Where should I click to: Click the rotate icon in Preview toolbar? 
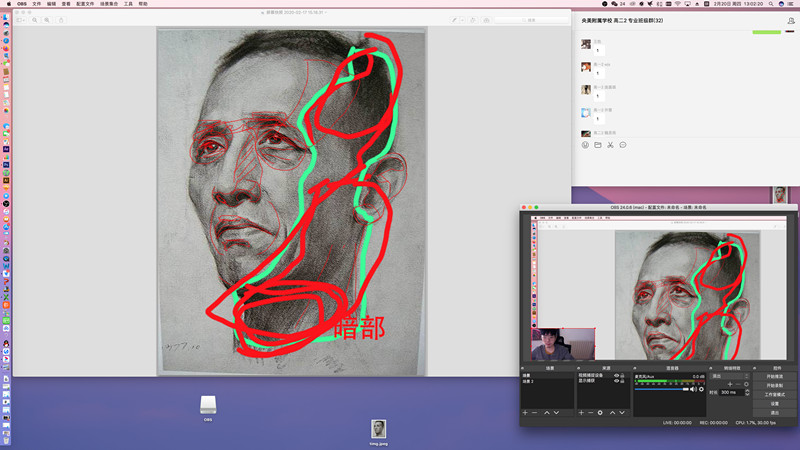473,20
